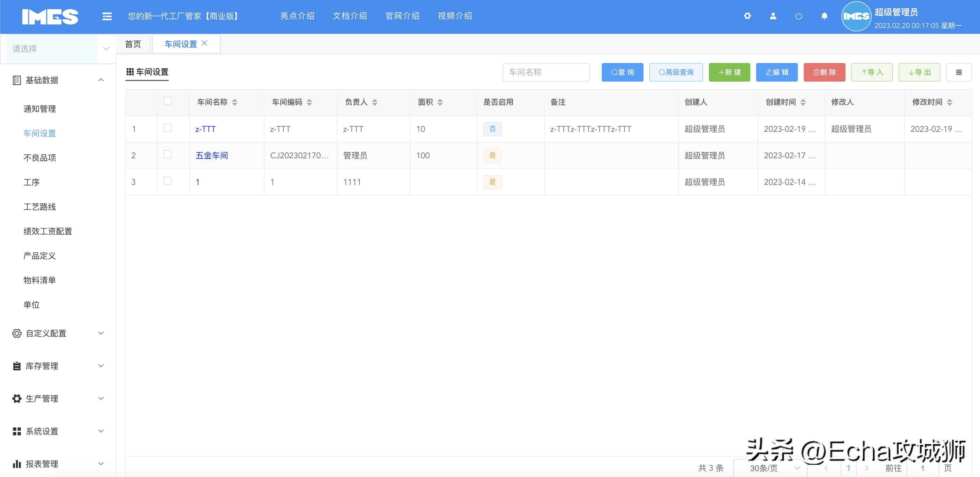Open the 请选择 dropdown above the menu
The height and width of the screenshot is (477, 980).
tap(58, 49)
